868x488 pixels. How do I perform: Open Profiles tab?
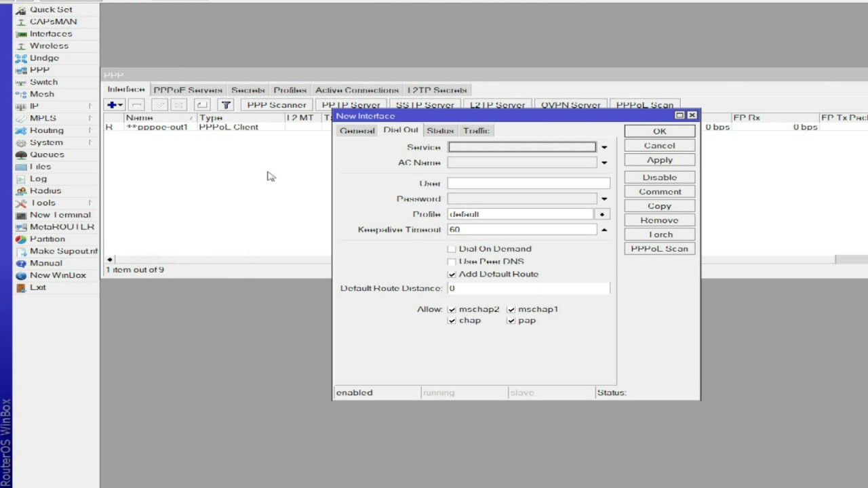[290, 90]
